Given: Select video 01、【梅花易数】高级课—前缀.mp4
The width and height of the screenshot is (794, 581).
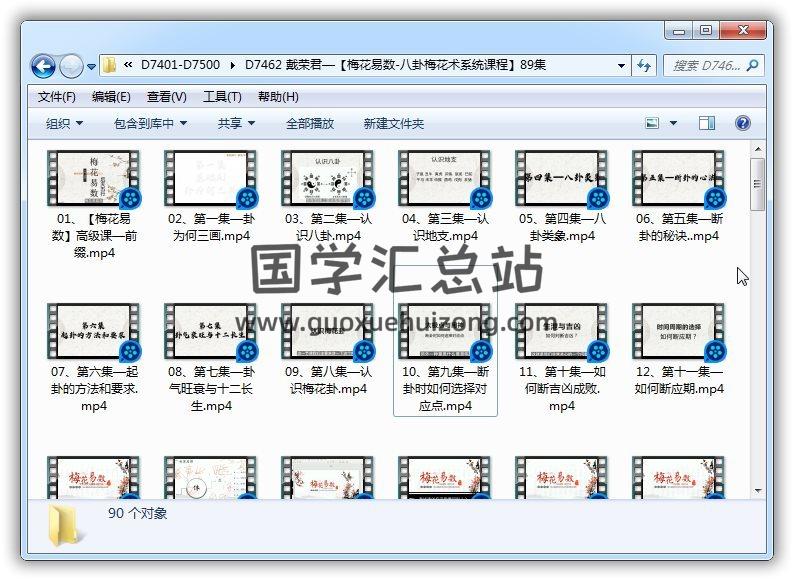Looking at the screenshot, I should (x=94, y=205).
